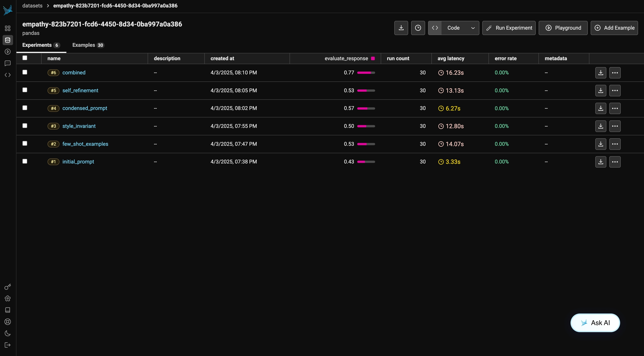Toggle dark mode moon icon

(x=8, y=333)
